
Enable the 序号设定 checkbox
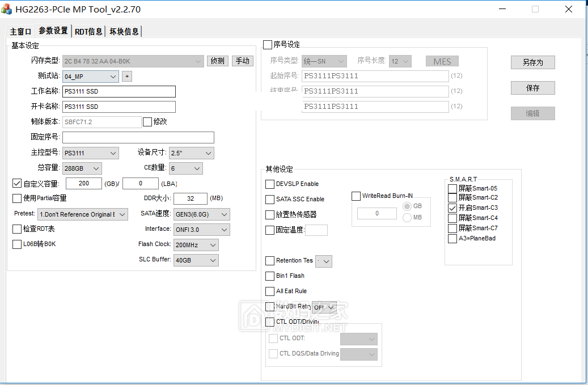[x=268, y=45]
